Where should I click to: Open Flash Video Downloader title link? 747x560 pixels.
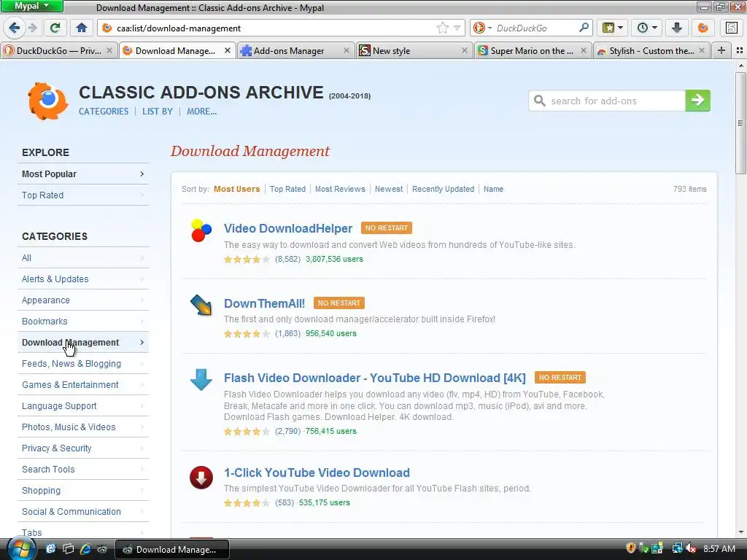tap(375, 378)
